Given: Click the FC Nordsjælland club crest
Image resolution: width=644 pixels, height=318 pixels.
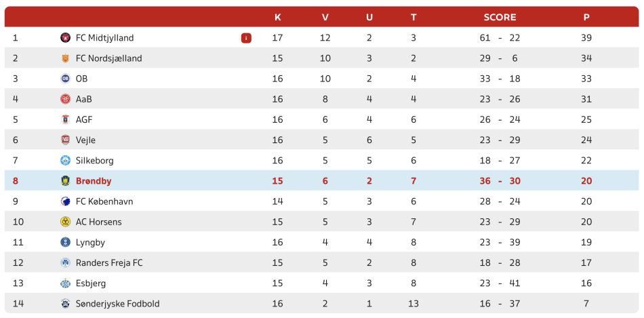Looking at the screenshot, I should pyautogui.click(x=65, y=58).
